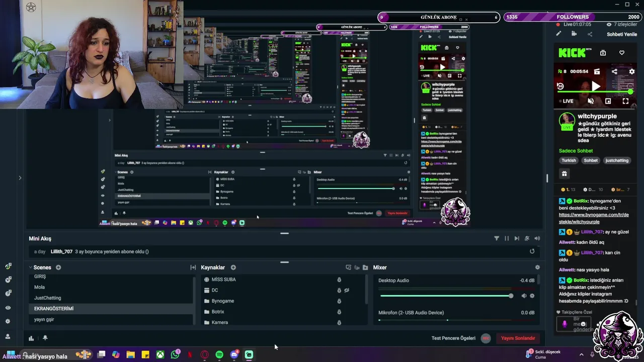
Task: Click the speaker volume icon in Mini Akış
Action: click(x=537, y=238)
